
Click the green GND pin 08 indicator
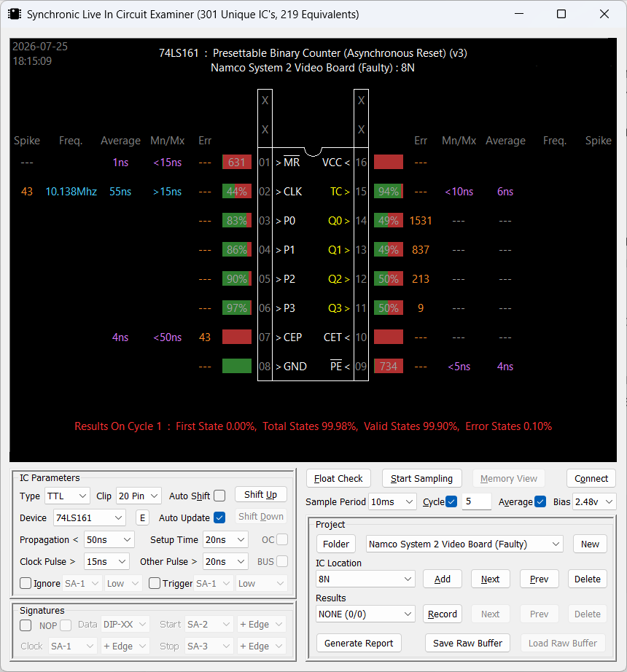(236, 367)
